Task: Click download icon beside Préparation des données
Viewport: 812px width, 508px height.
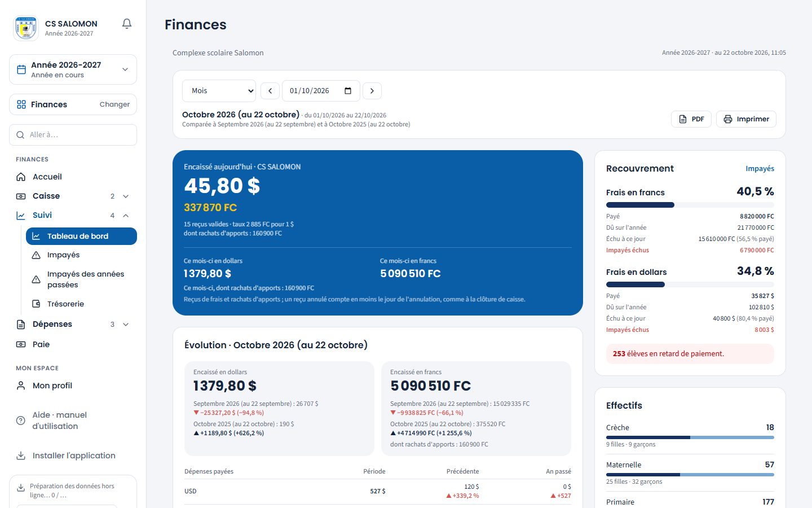Action: 21,488
